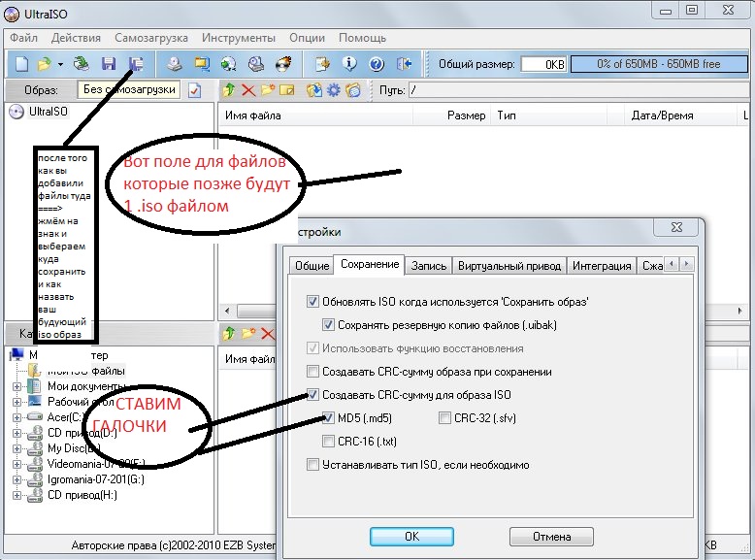
Task: Open the Самозагрузка menu
Action: (151, 38)
